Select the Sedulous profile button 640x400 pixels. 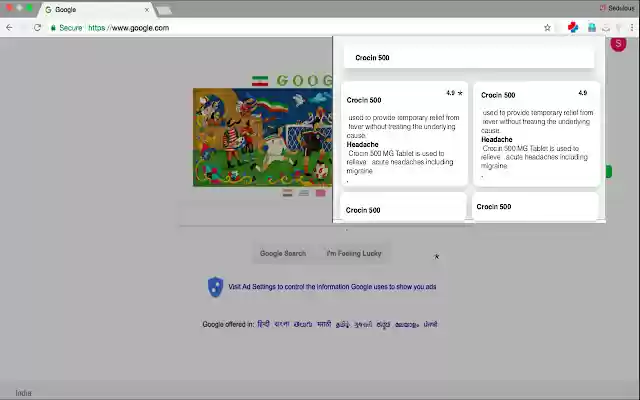[617, 8]
